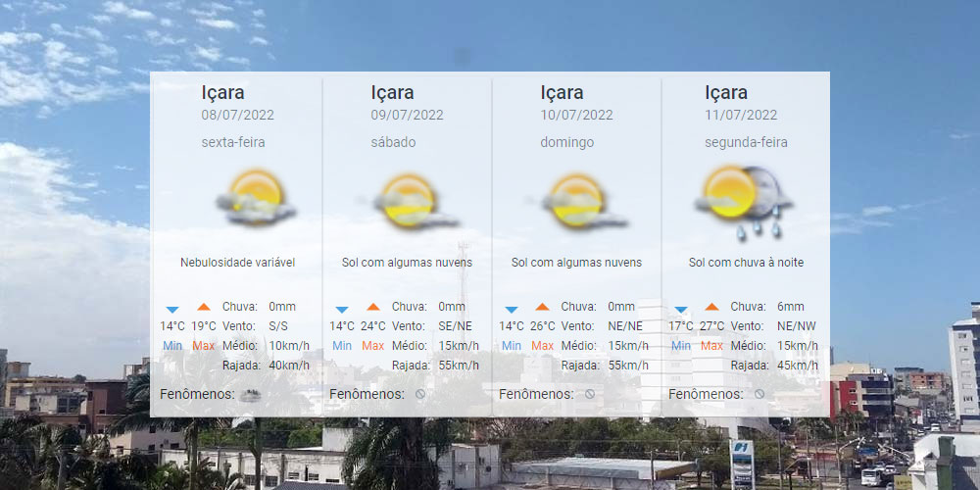Click the date 09/07/2022
This screenshot has height=490, width=980.
point(407,115)
